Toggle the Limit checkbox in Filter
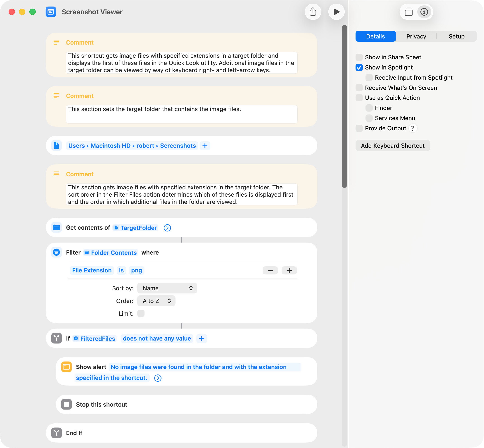 141,313
